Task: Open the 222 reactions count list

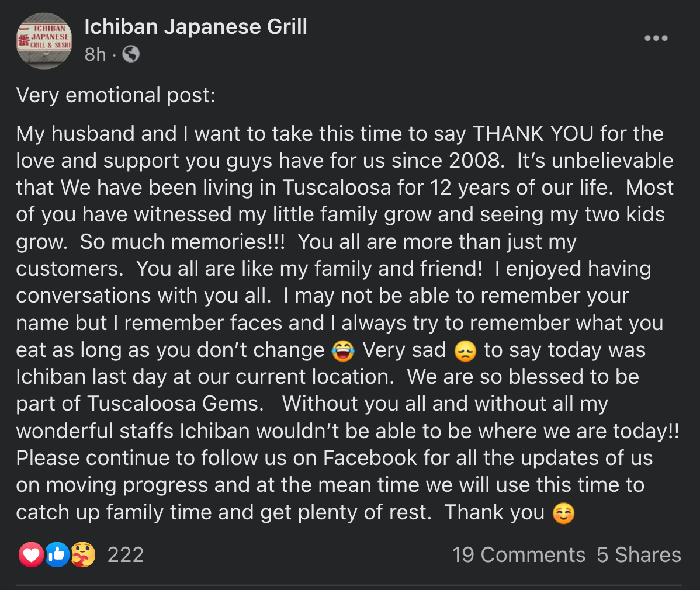Action: (x=126, y=555)
